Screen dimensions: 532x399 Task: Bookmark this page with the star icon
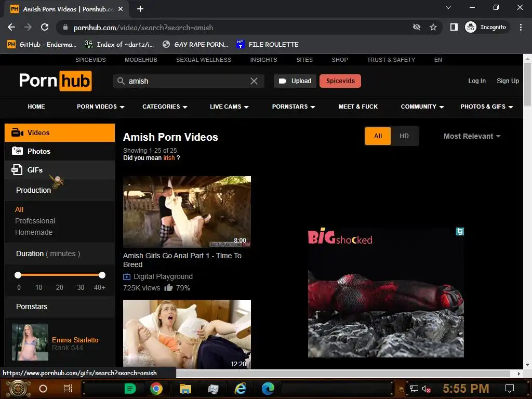(433, 27)
